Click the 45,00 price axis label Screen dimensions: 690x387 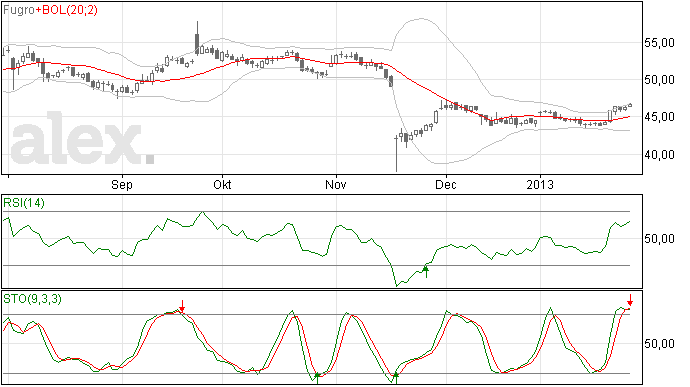(x=659, y=117)
